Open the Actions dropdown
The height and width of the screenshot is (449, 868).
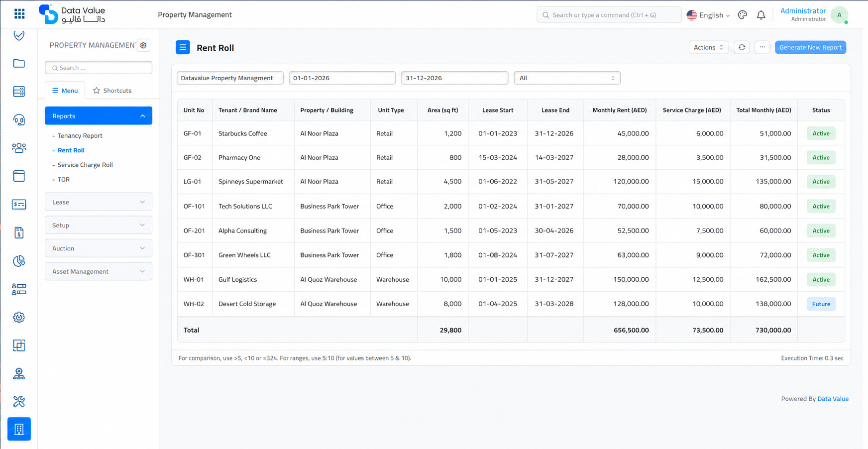coord(709,47)
